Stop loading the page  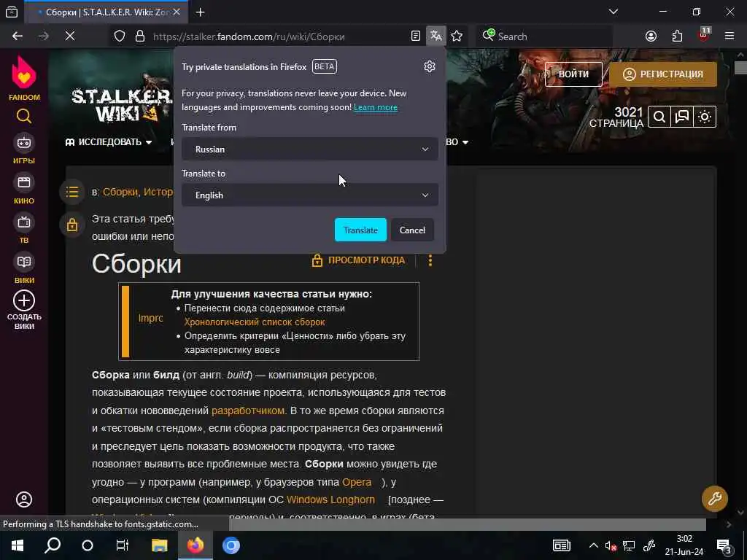(70, 36)
